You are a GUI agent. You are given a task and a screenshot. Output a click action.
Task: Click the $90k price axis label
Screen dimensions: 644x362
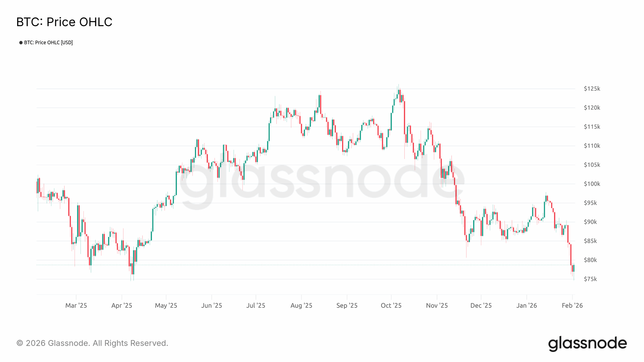(590, 222)
